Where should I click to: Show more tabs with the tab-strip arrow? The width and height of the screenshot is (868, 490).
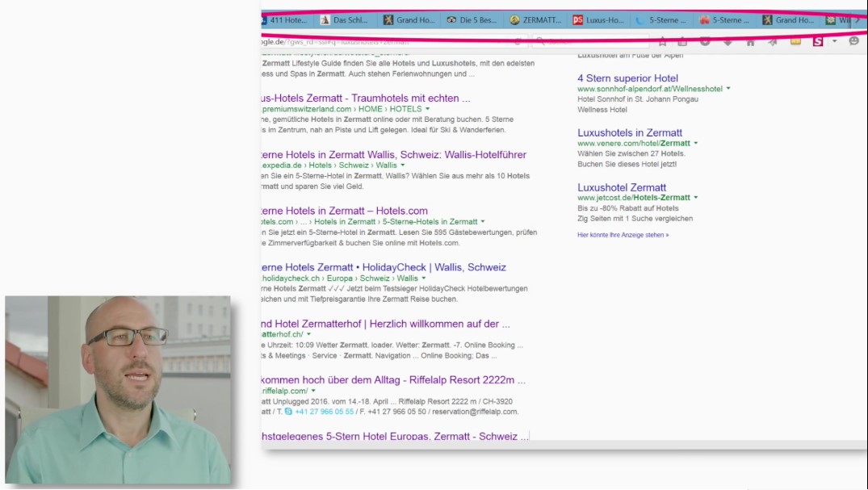click(x=857, y=20)
